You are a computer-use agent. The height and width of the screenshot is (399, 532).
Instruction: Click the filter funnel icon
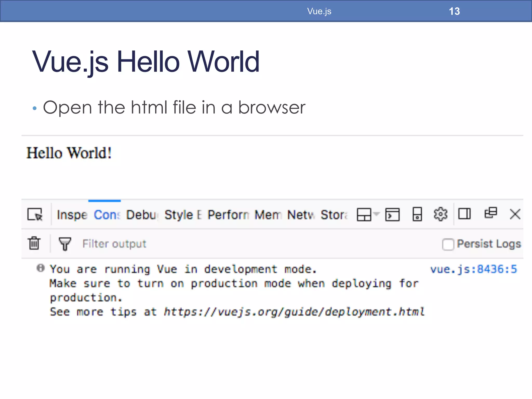click(65, 244)
